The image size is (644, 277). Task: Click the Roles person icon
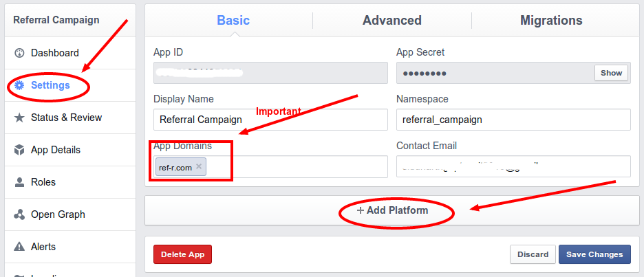(x=19, y=182)
